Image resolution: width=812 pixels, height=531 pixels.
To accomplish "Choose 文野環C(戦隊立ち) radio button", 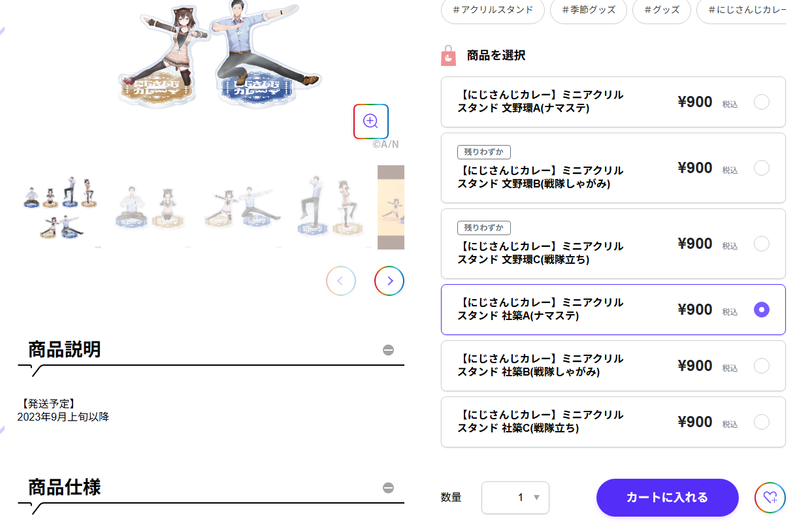I will tap(761, 244).
